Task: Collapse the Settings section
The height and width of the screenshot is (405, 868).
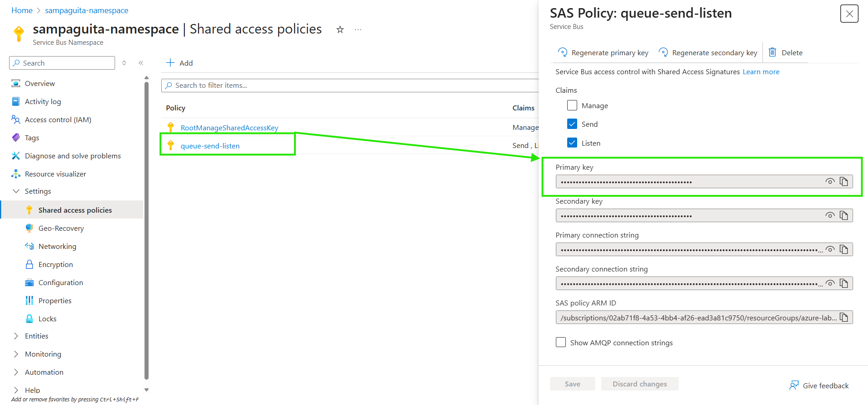Action: click(x=16, y=191)
